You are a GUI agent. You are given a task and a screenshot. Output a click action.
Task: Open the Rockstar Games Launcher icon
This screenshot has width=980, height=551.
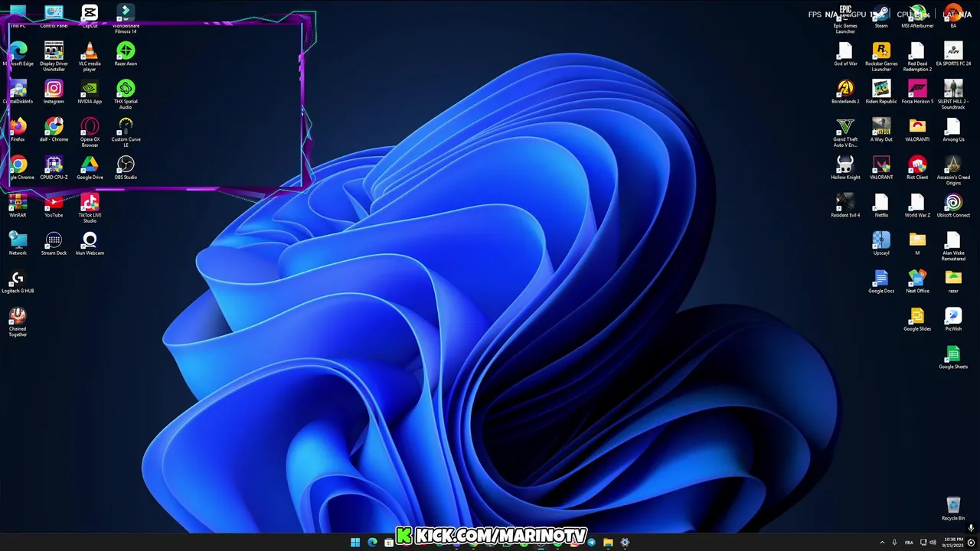point(881,57)
